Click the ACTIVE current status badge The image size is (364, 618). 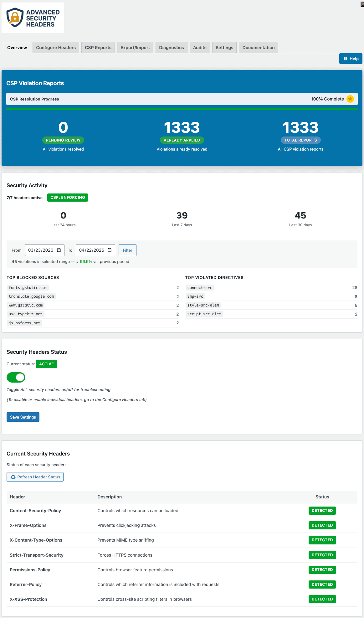click(46, 364)
